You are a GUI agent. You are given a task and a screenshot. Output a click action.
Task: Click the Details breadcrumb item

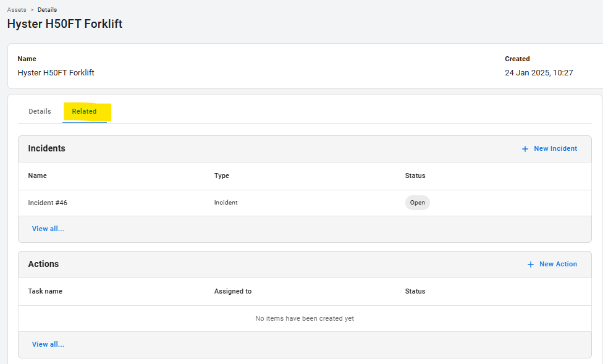click(47, 10)
